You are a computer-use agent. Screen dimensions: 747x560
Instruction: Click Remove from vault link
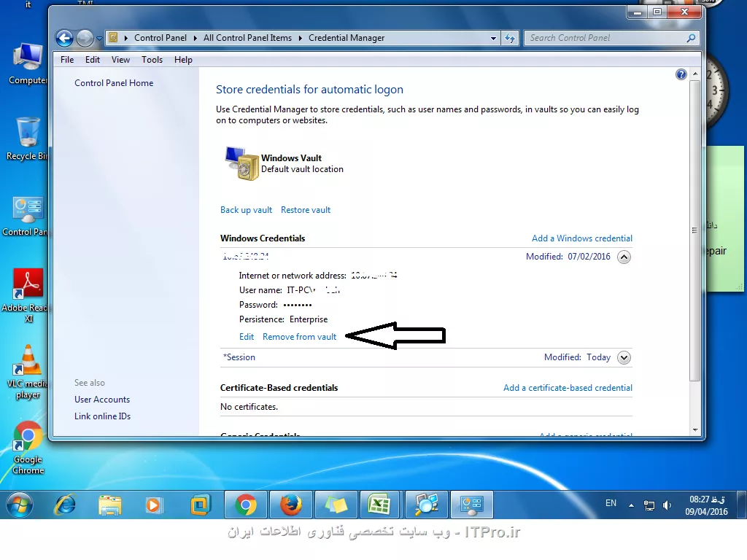[x=299, y=337]
